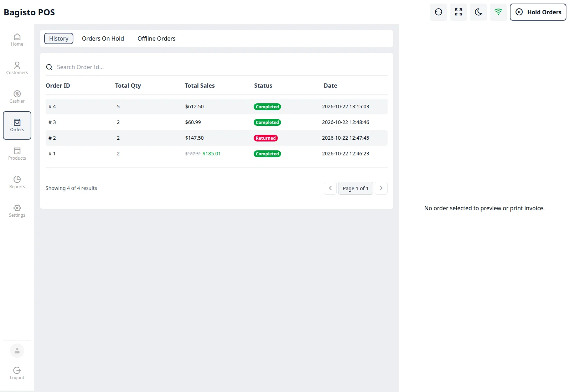
Task: Go to previous page chevron
Action: click(330, 188)
